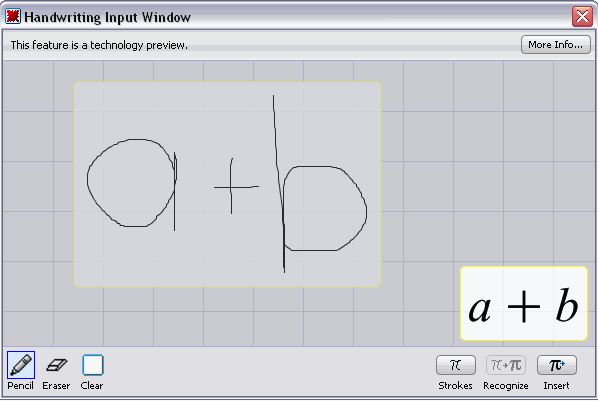
Task: Click the handwritten letter a on the canvas
Action: click(132, 184)
